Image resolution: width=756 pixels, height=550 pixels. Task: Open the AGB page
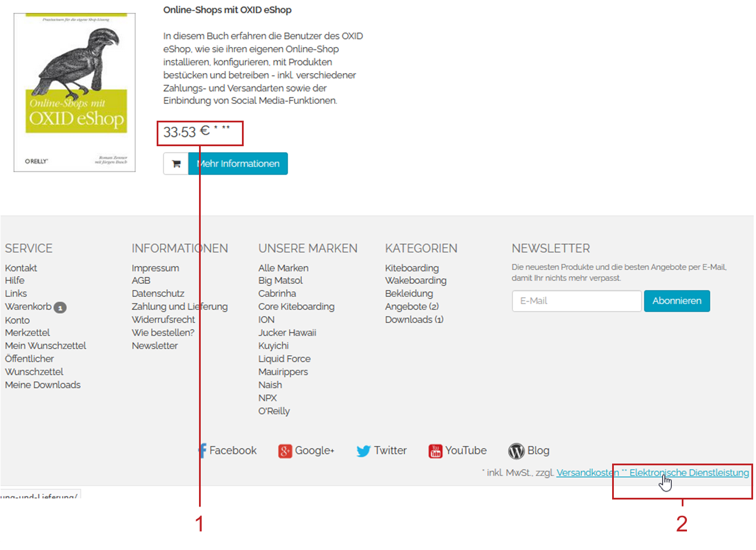(x=141, y=281)
